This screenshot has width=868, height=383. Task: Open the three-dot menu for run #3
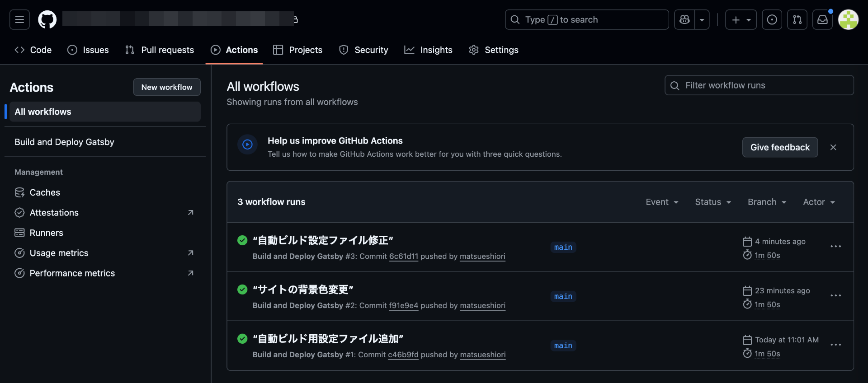[836, 247]
